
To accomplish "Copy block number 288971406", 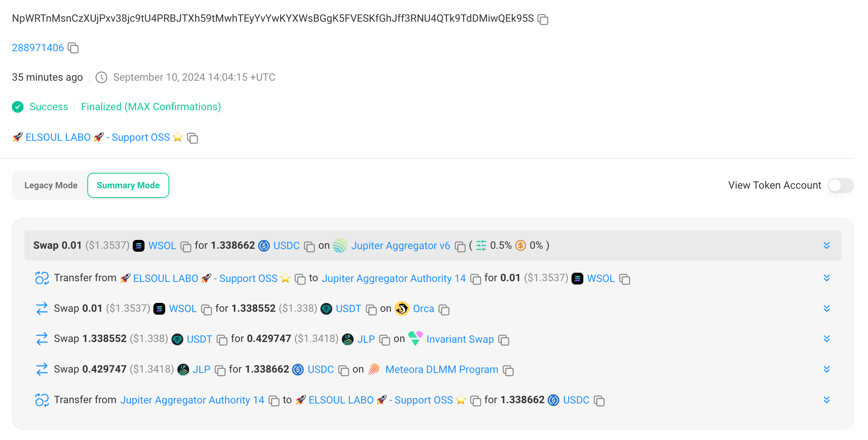I will point(73,48).
